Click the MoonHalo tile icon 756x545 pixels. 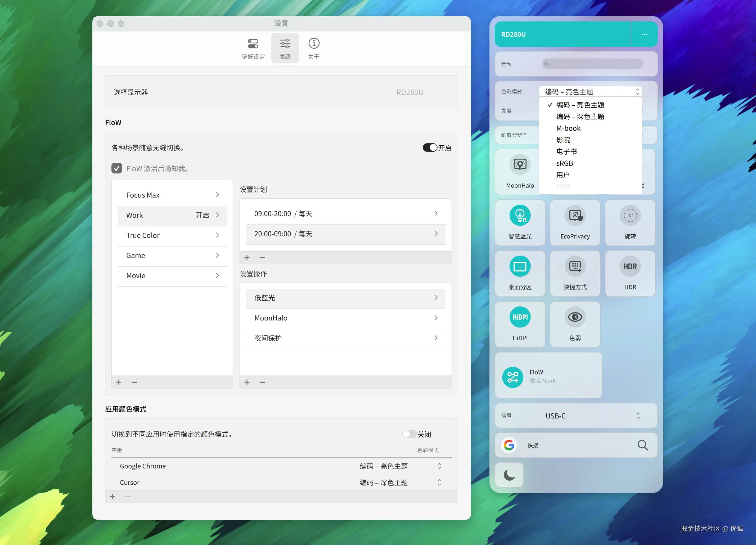(x=520, y=165)
